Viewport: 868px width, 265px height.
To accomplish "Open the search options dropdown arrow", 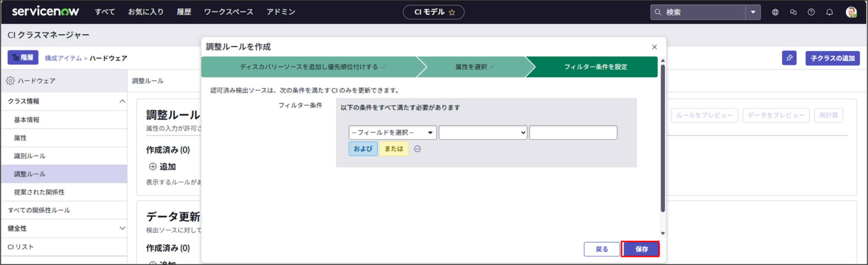I will [x=753, y=12].
